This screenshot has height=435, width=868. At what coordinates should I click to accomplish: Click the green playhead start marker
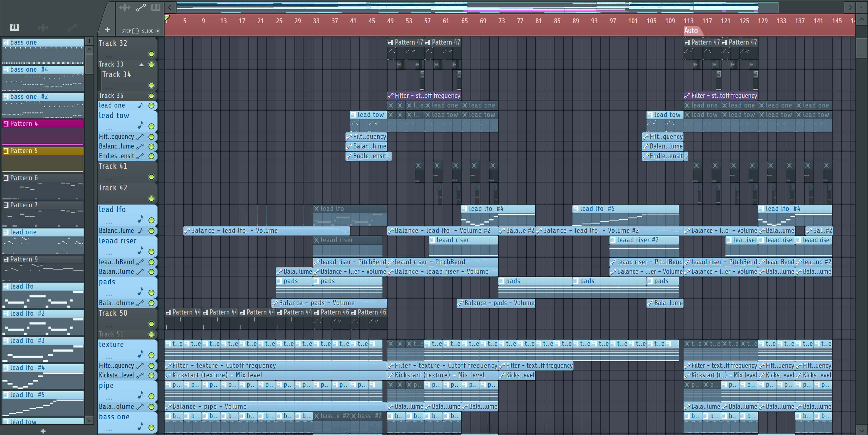click(x=167, y=17)
